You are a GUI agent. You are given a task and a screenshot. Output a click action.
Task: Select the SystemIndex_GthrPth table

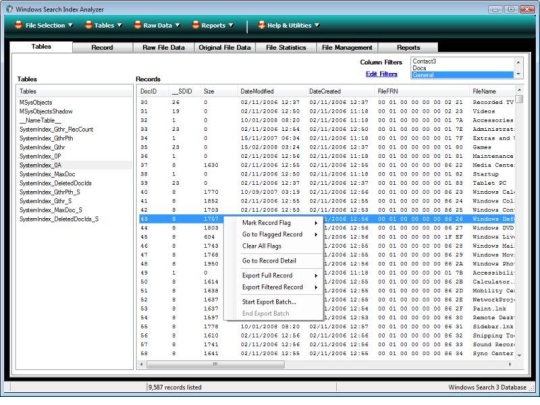(46, 138)
